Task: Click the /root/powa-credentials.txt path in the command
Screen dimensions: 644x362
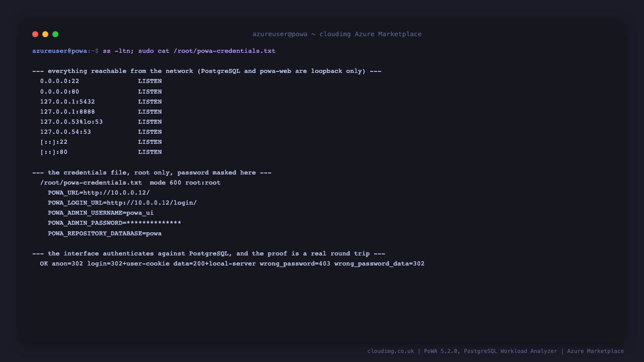Action: pyautogui.click(x=224, y=51)
